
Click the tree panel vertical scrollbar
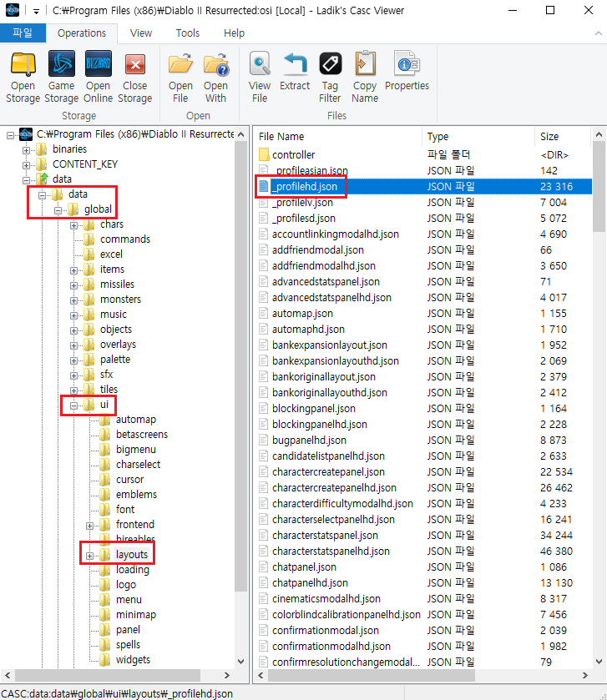click(240, 366)
